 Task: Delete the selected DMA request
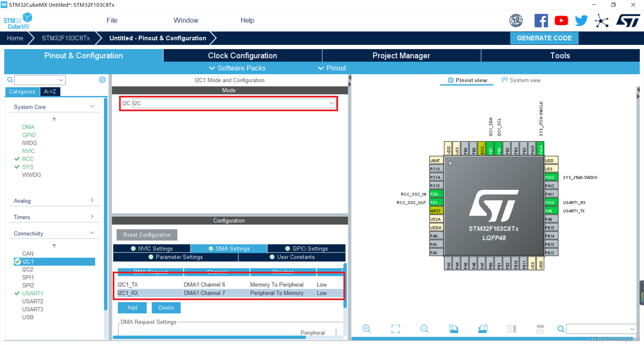tap(166, 307)
